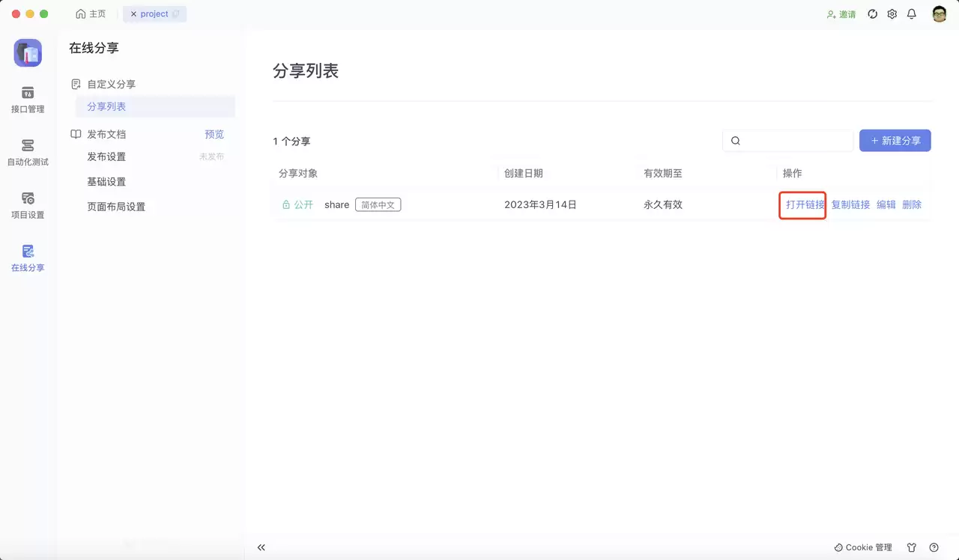This screenshot has height=560, width=959.
Task: Click the 未发布 status label
Action: tap(211, 156)
